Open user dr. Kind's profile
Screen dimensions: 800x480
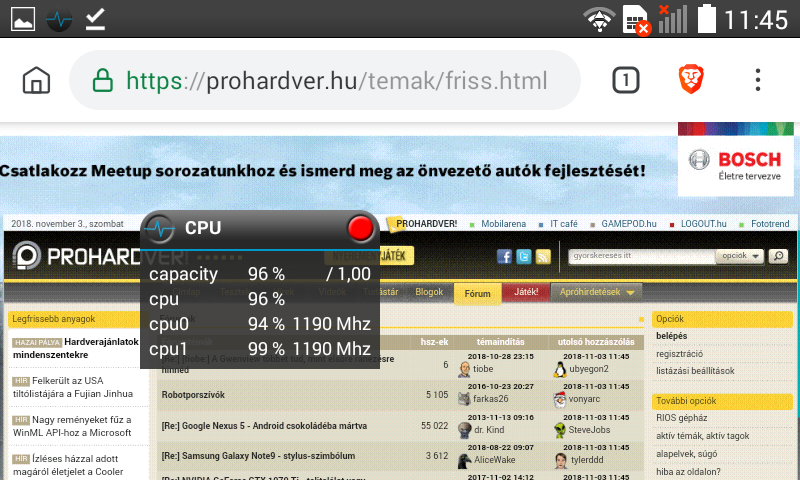pos(489,430)
